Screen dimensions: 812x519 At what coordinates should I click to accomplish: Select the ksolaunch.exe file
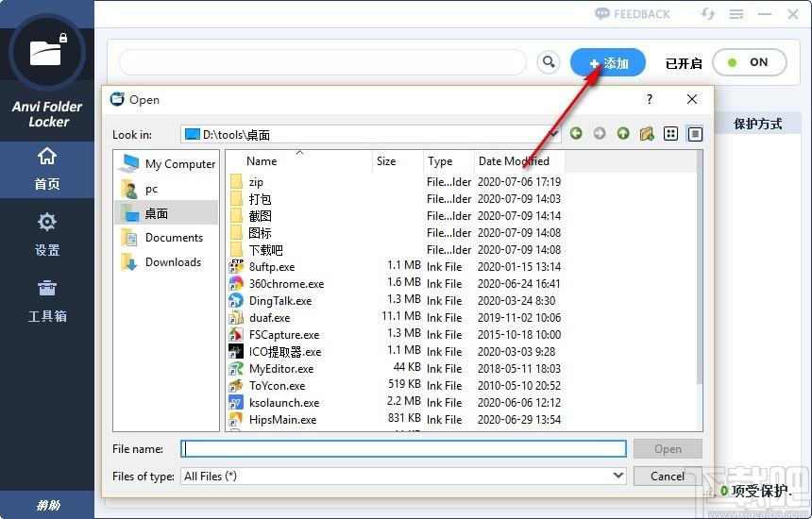[x=284, y=403]
